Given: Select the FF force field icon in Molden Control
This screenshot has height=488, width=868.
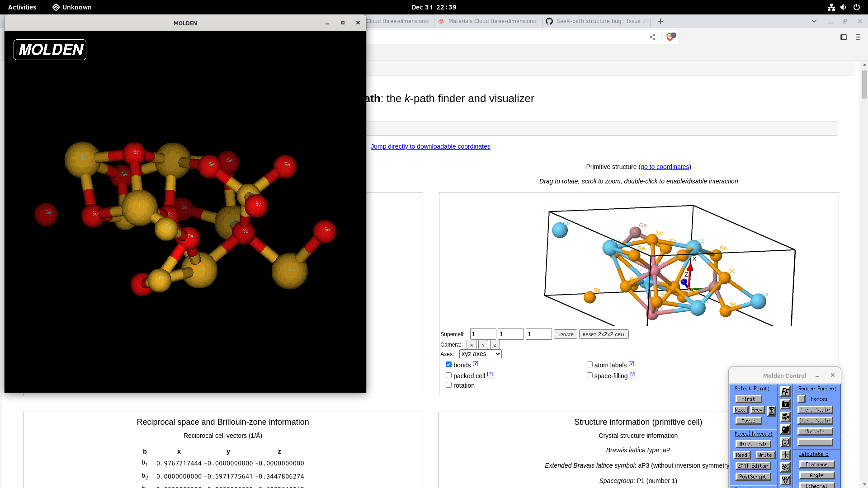Looking at the screenshot, I should point(785,391).
